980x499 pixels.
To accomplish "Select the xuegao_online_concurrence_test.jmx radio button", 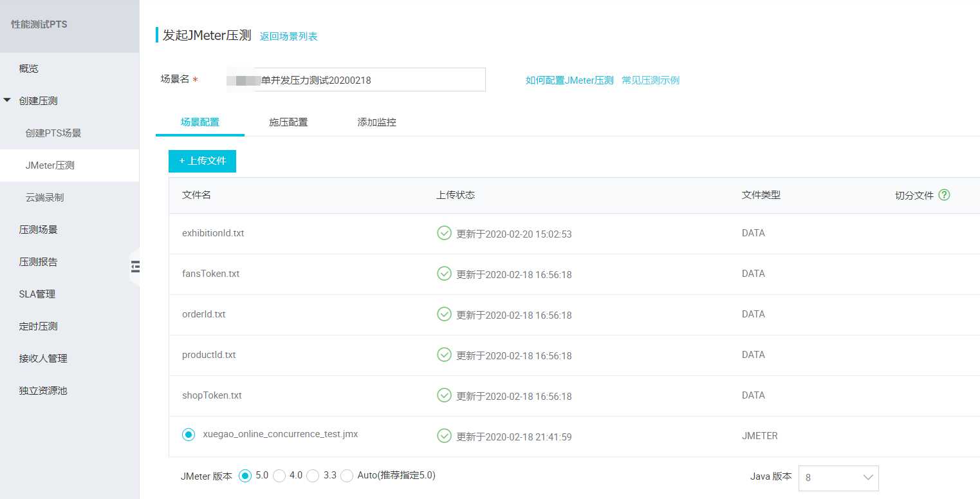I will (189, 435).
